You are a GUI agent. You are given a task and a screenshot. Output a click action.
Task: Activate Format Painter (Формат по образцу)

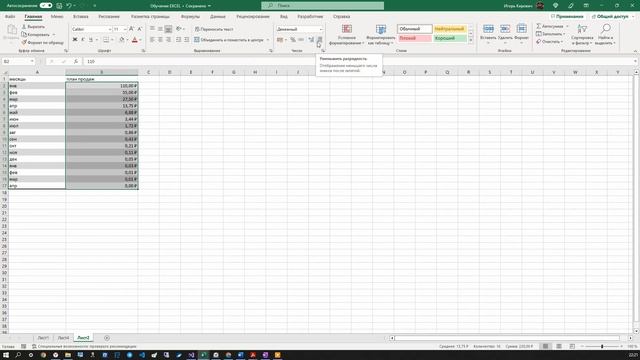click(x=42, y=42)
